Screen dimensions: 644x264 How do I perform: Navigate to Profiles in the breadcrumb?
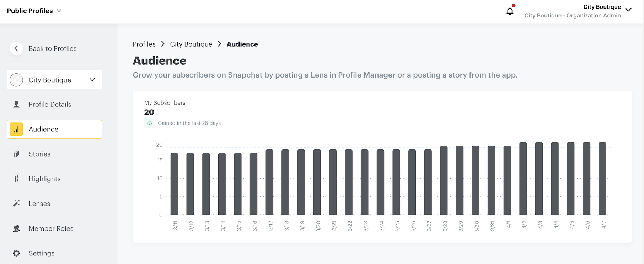point(144,44)
